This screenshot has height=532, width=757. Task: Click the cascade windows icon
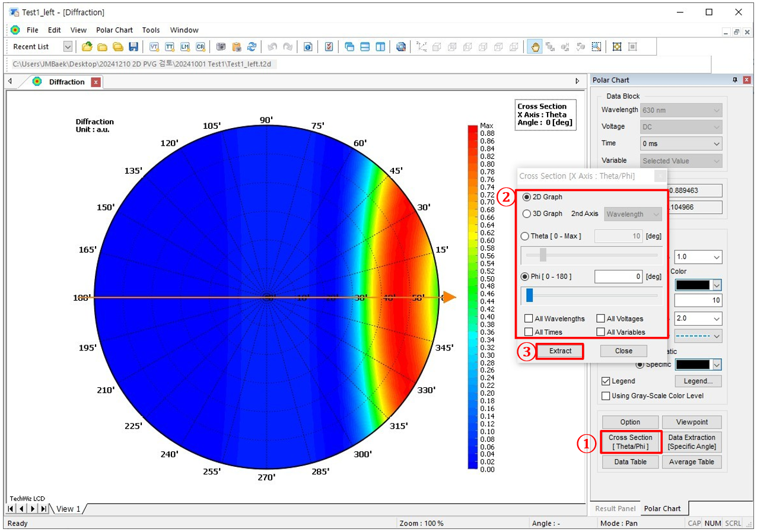349,47
